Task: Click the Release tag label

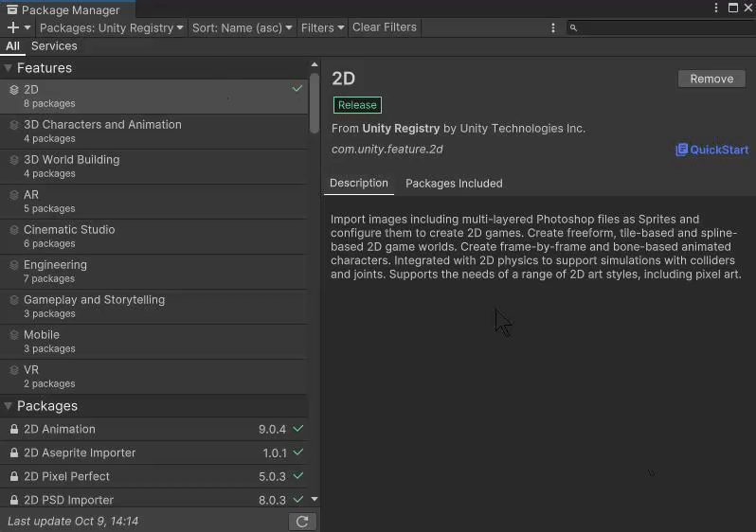Action: point(357,105)
